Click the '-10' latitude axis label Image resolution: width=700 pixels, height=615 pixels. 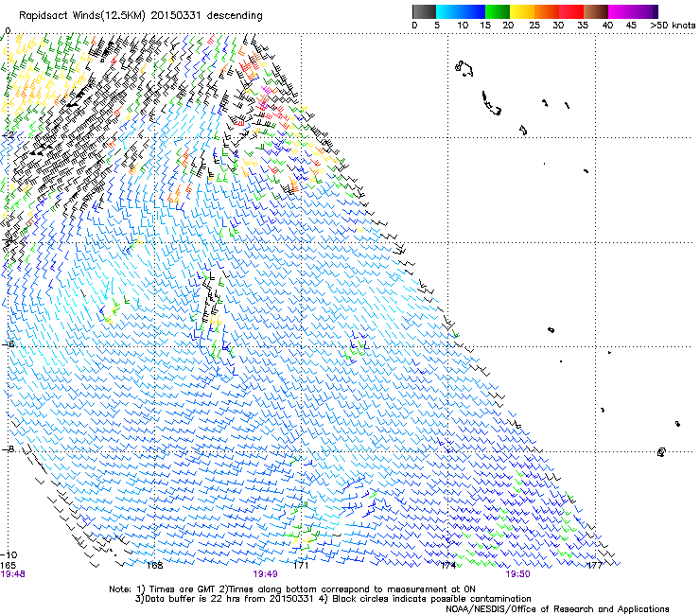point(9,554)
